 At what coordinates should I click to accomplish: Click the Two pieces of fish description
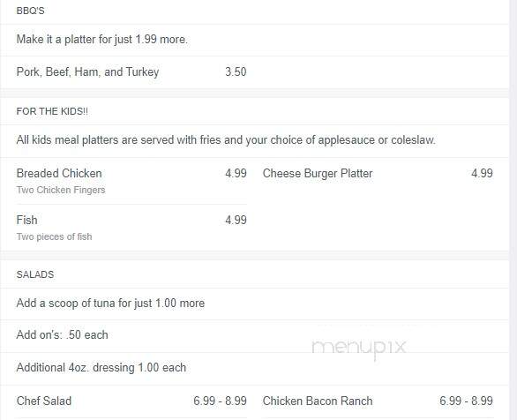click(54, 236)
